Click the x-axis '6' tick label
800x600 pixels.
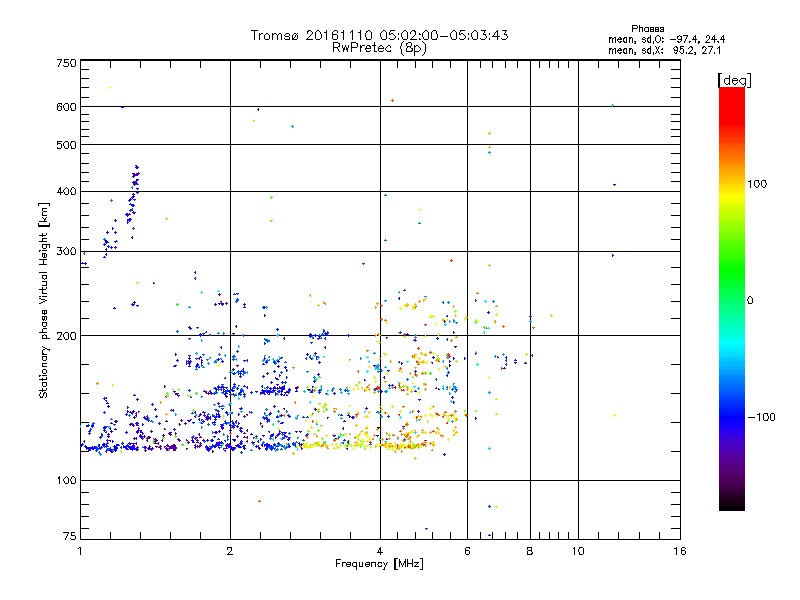tap(467, 551)
